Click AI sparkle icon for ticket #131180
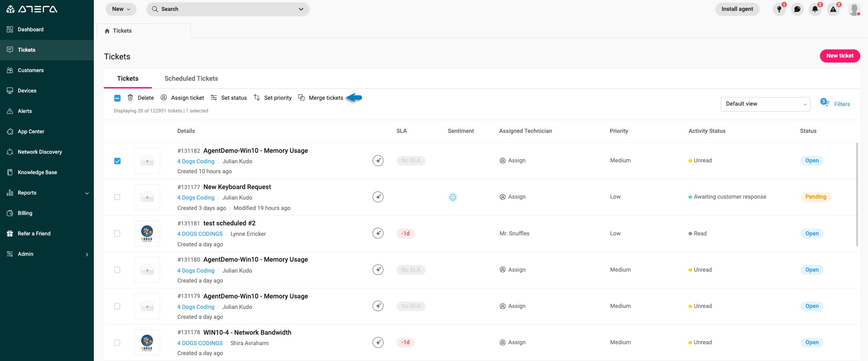Image resolution: width=868 pixels, height=361 pixels. (x=378, y=269)
